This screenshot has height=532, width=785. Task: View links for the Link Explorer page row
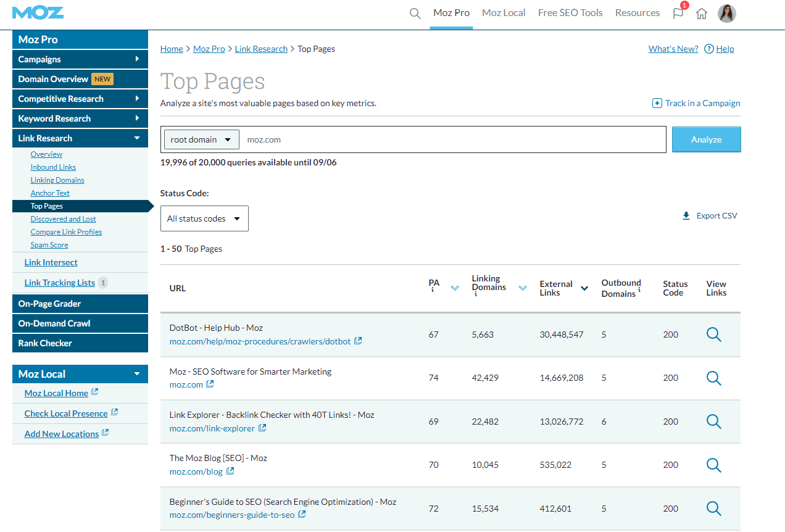[x=714, y=422]
